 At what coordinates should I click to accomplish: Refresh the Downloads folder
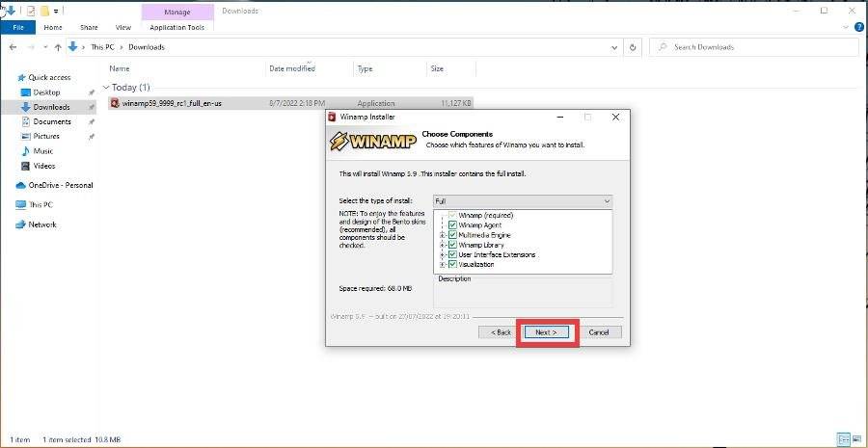[x=632, y=47]
